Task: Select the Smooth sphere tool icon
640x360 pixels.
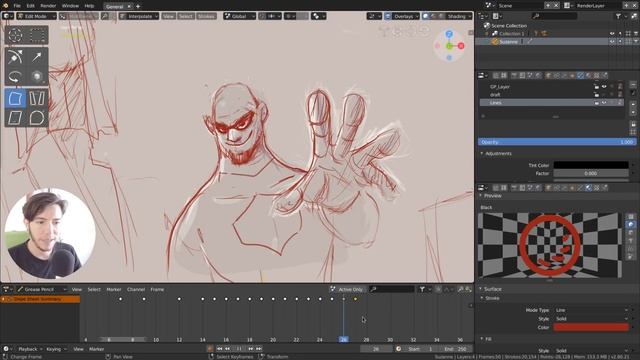Action: [37, 76]
